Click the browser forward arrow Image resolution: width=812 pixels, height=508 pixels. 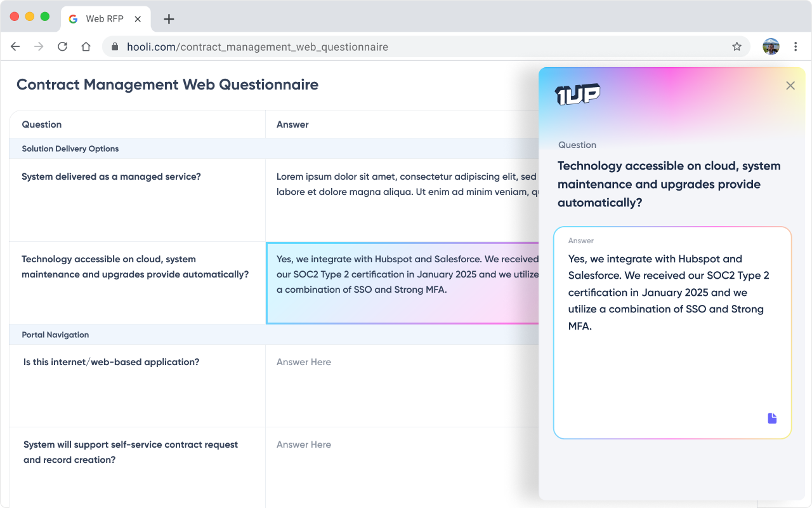39,46
